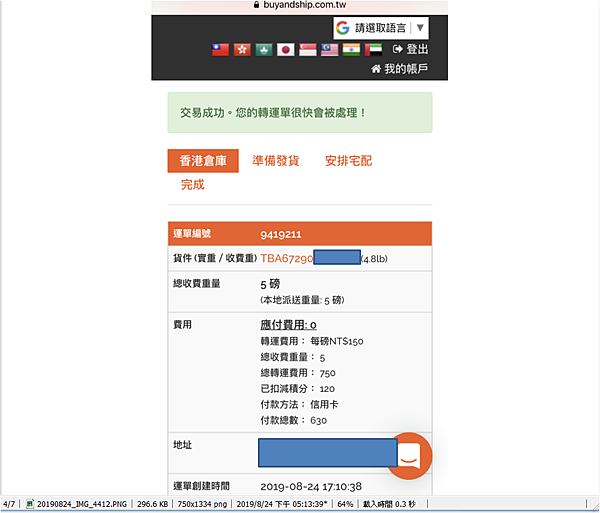Image resolution: width=600 pixels, height=513 pixels.
Task: Click the Google G logo icon
Action: pos(343,28)
